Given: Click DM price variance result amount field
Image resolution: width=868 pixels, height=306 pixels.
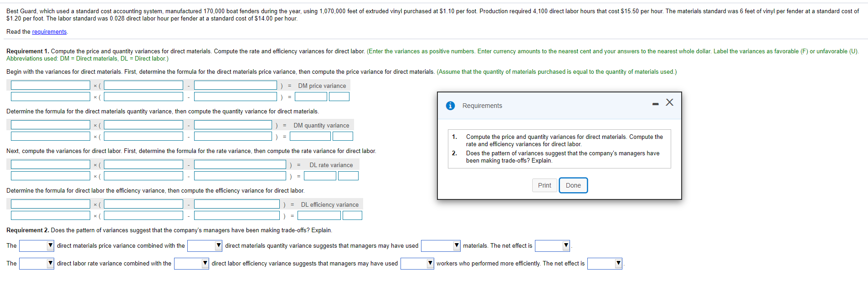Looking at the screenshot, I should (311, 97).
